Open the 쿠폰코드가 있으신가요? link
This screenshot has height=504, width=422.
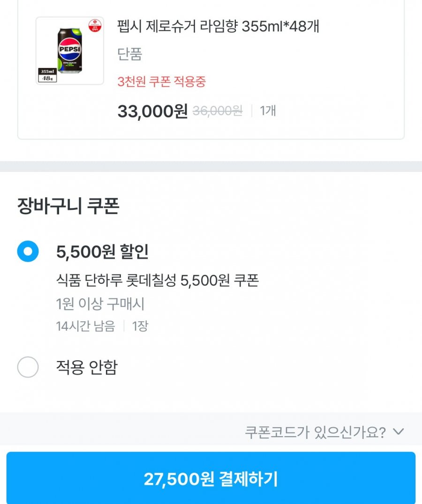pyautogui.click(x=315, y=432)
